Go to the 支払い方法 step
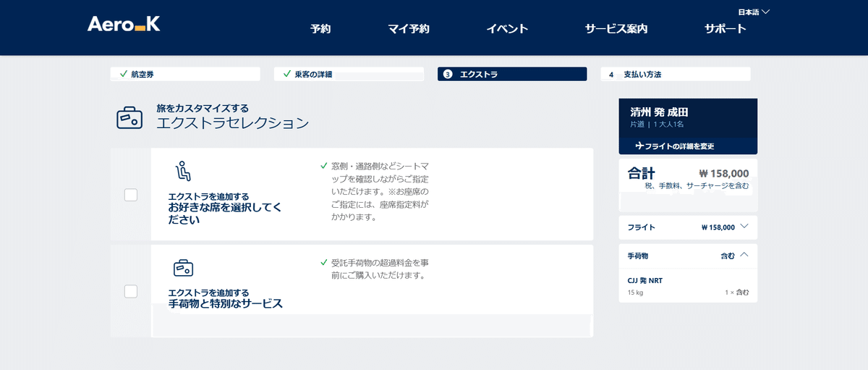This screenshot has height=370, width=868. (676, 74)
